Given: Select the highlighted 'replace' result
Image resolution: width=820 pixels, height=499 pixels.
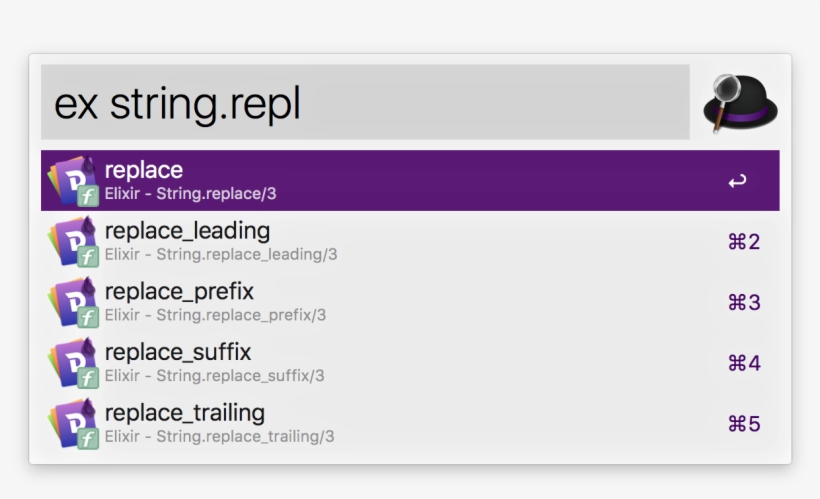Looking at the screenshot, I should 144,170.
